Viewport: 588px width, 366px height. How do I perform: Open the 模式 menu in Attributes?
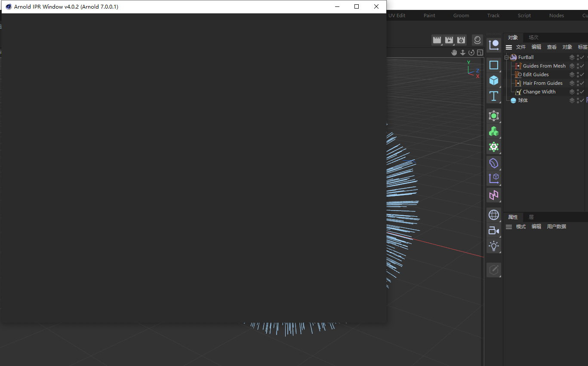[x=521, y=227]
